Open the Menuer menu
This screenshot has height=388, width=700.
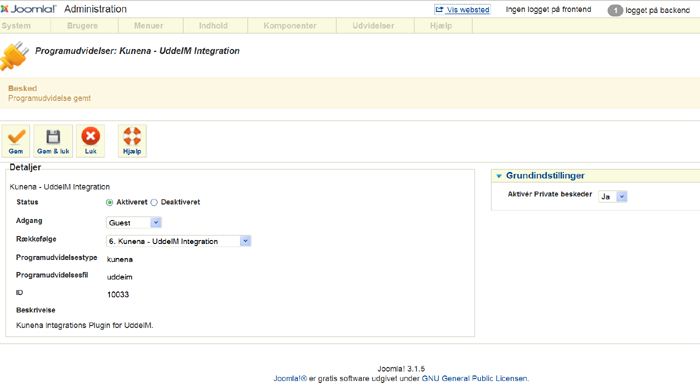click(149, 26)
